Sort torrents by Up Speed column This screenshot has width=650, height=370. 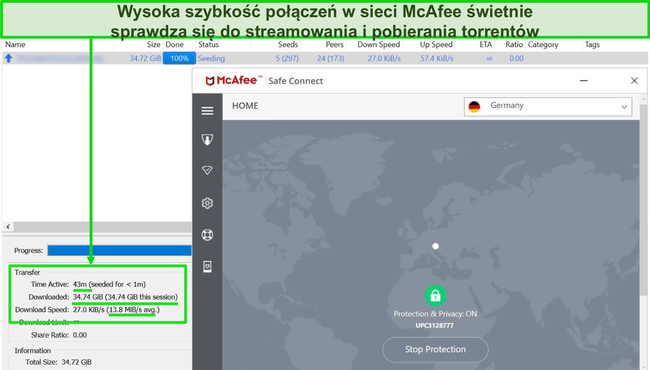[436, 45]
